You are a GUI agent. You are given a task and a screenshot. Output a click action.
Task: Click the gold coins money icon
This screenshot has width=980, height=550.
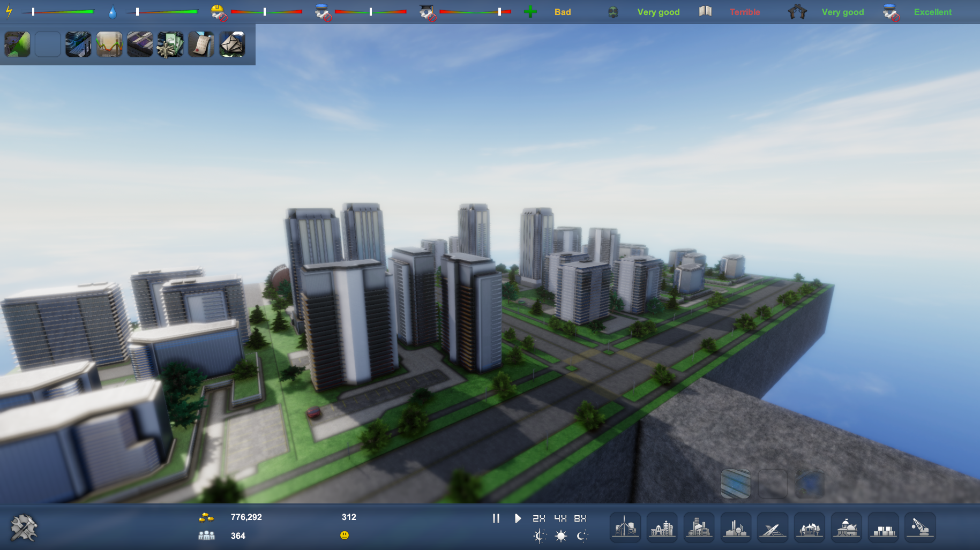pyautogui.click(x=206, y=517)
